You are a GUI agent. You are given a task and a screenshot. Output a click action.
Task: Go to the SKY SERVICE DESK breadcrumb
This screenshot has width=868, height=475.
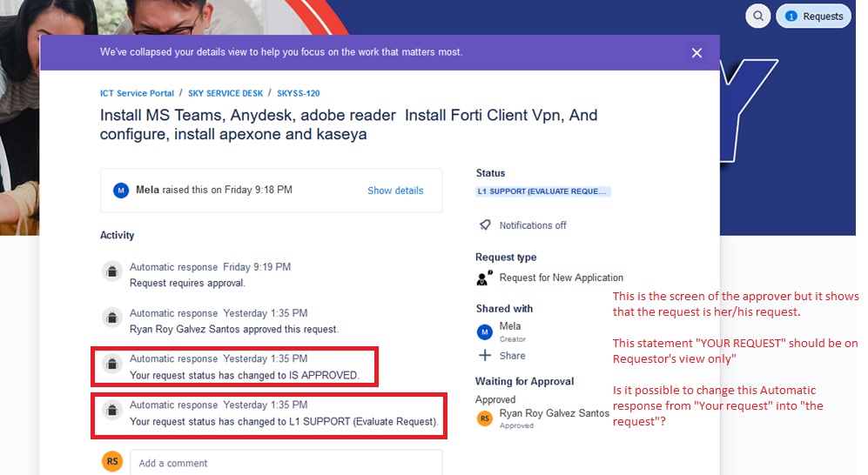[x=225, y=93]
